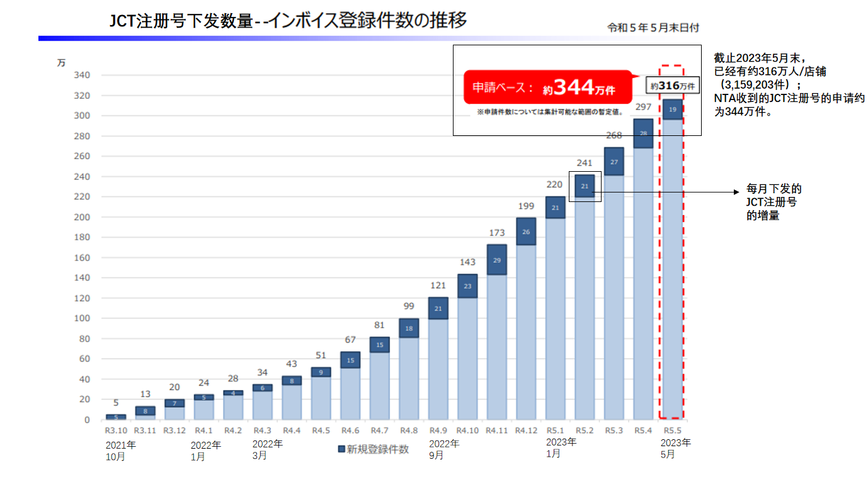Click the y-axis unit label '万'
The width and height of the screenshot is (868, 477).
pyautogui.click(x=61, y=63)
